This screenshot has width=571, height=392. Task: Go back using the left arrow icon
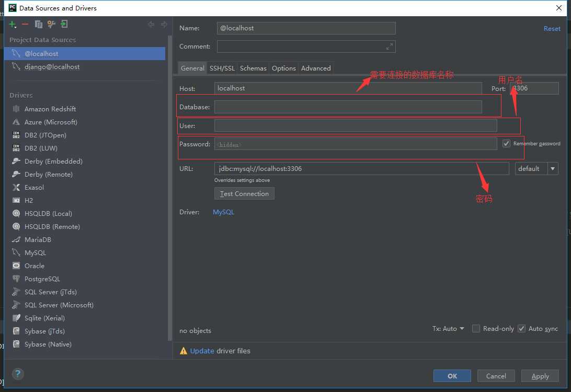[x=151, y=25]
